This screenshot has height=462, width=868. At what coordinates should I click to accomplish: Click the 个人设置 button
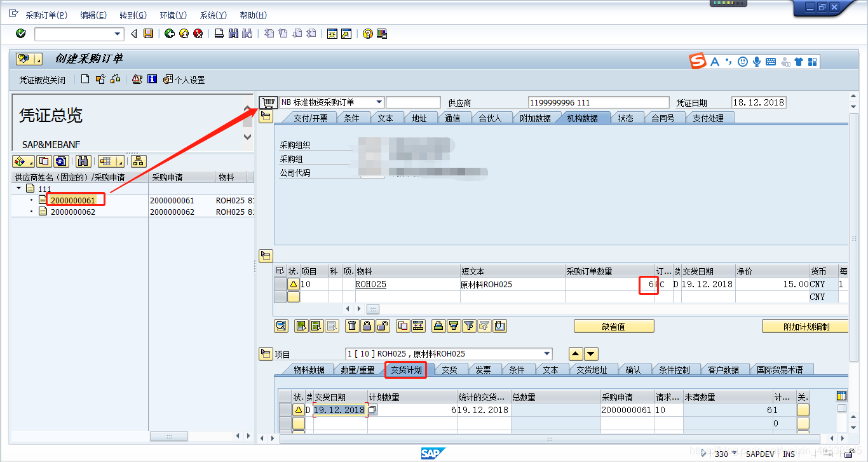(184, 80)
